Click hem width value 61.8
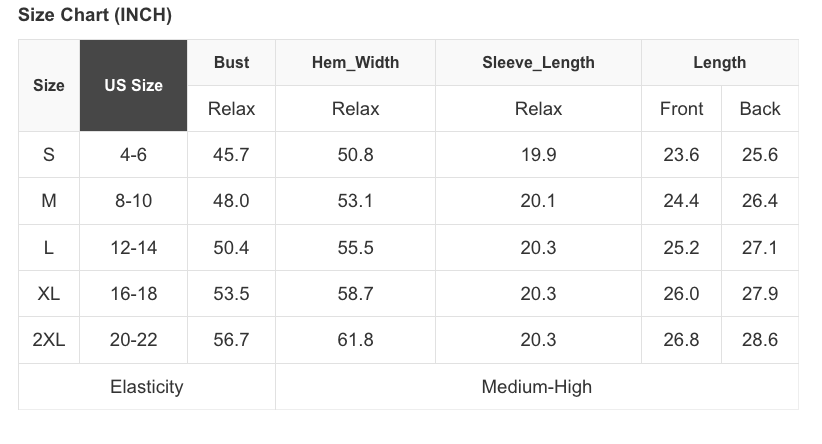This screenshot has height=444, width=822. point(355,340)
